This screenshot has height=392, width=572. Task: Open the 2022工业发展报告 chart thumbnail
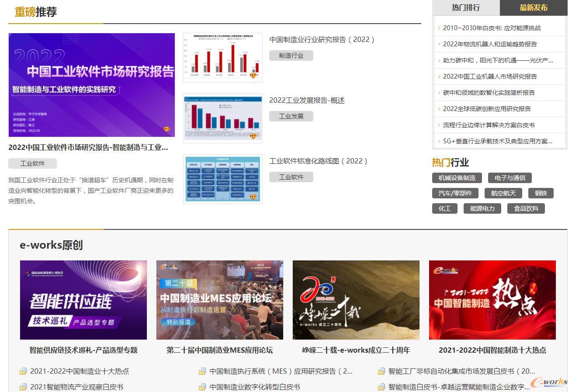pos(223,118)
